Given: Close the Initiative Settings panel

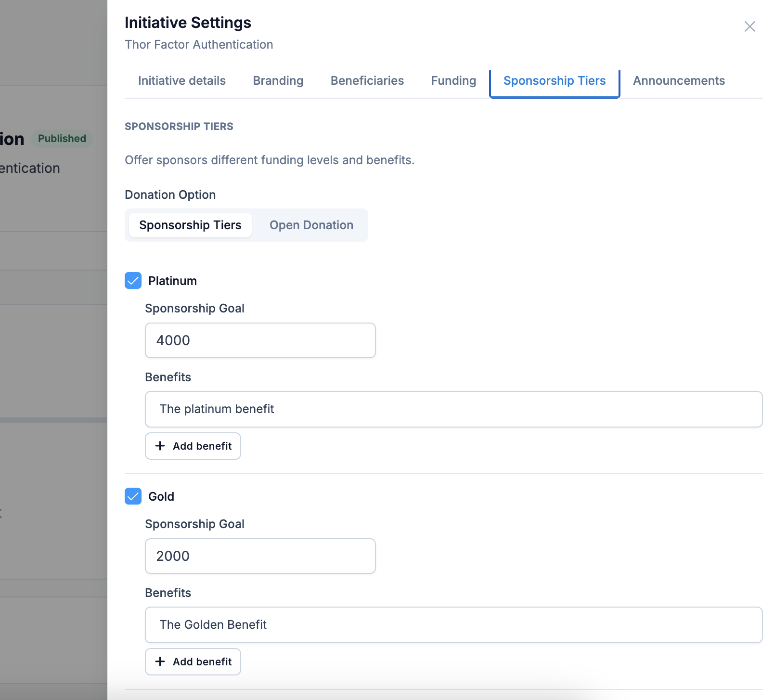Looking at the screenshot, I should pos(749,26).
